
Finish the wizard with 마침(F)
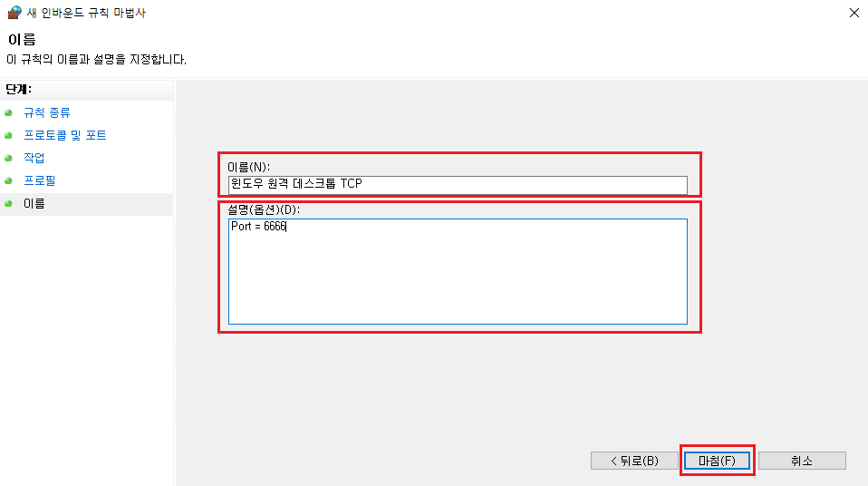[x=717, y=461]
